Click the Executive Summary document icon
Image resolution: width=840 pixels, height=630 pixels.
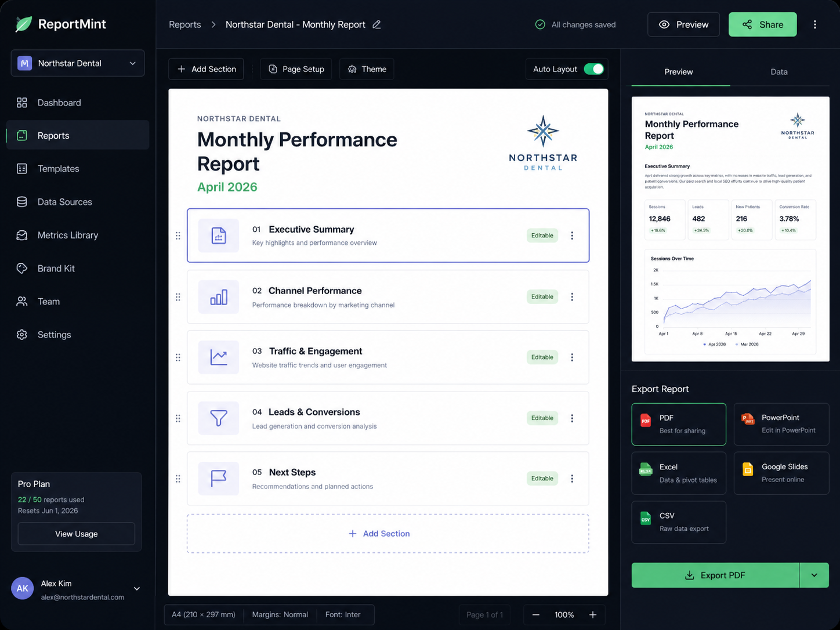[x=219, y=236]
